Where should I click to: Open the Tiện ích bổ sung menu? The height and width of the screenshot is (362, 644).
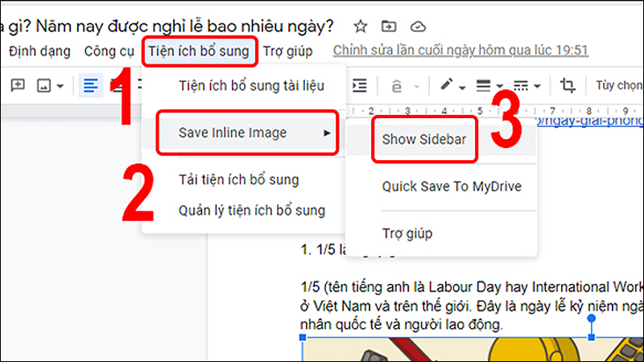[199, 51]
